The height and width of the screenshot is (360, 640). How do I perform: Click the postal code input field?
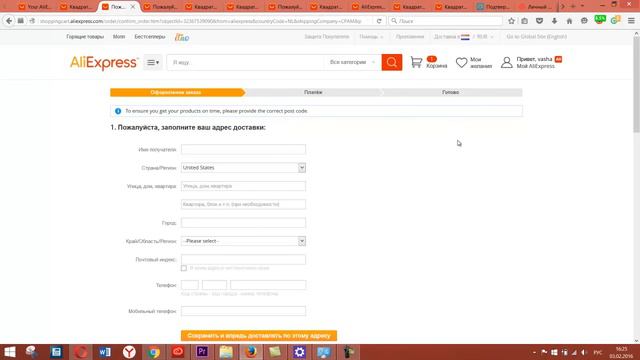pos(243,260)
